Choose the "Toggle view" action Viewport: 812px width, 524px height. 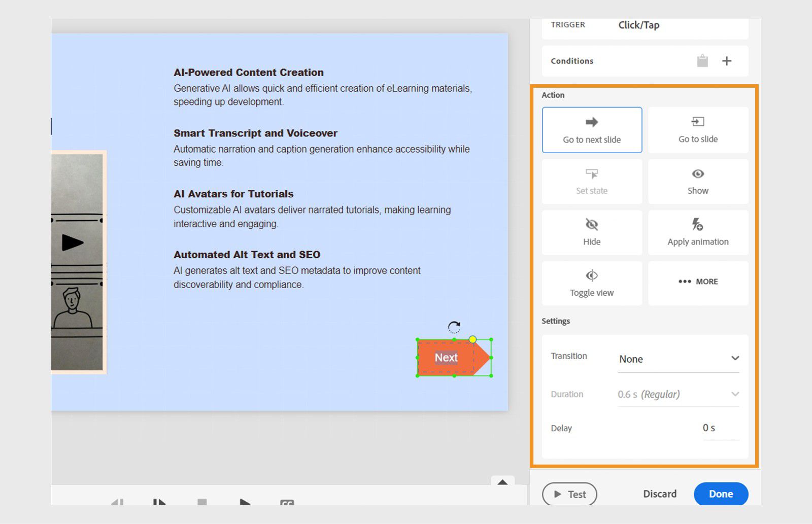(592, 283)
